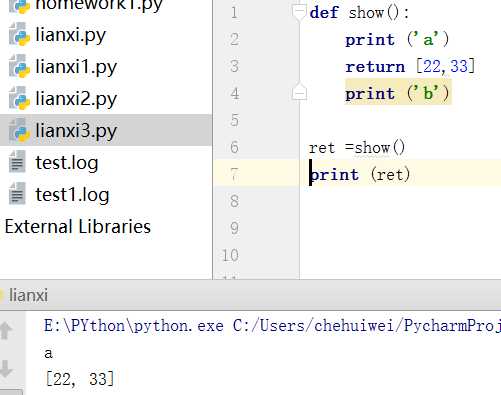Open lianxi2.py file
This screenshot has height=395, width=501.
coord(76,99)
